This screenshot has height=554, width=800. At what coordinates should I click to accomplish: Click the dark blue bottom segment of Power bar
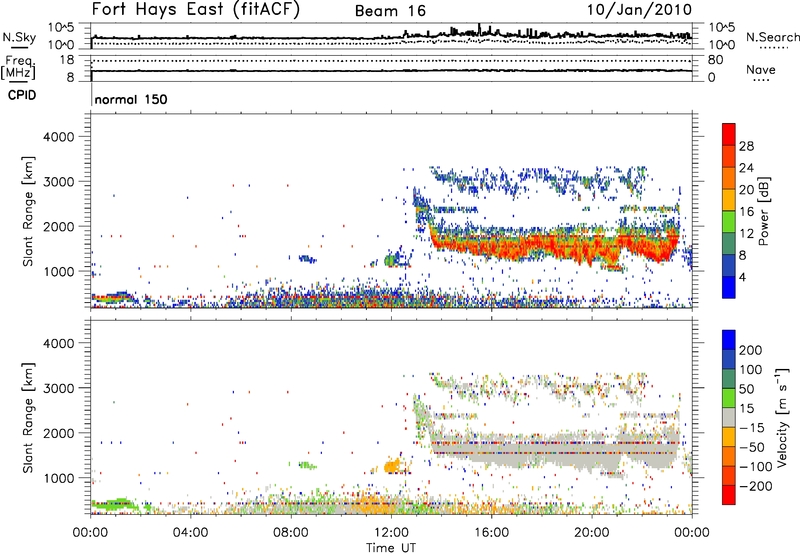(x=729, y=287)
